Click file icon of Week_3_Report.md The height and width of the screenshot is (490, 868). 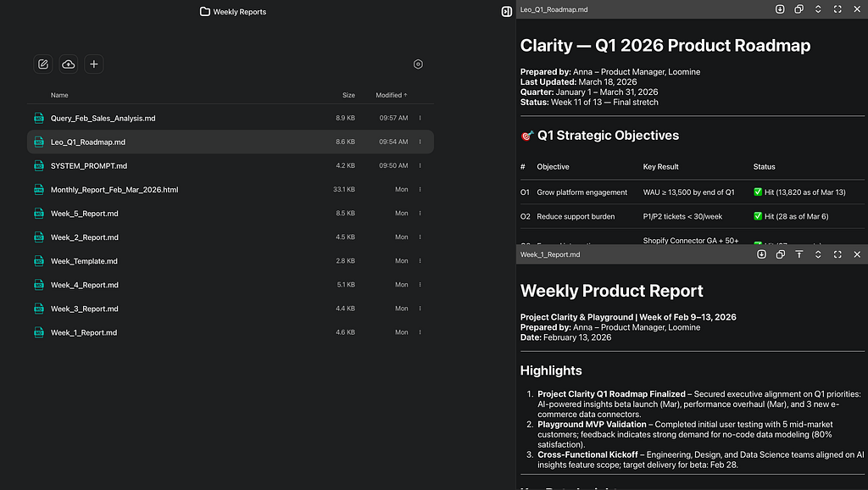coord(39,309)
